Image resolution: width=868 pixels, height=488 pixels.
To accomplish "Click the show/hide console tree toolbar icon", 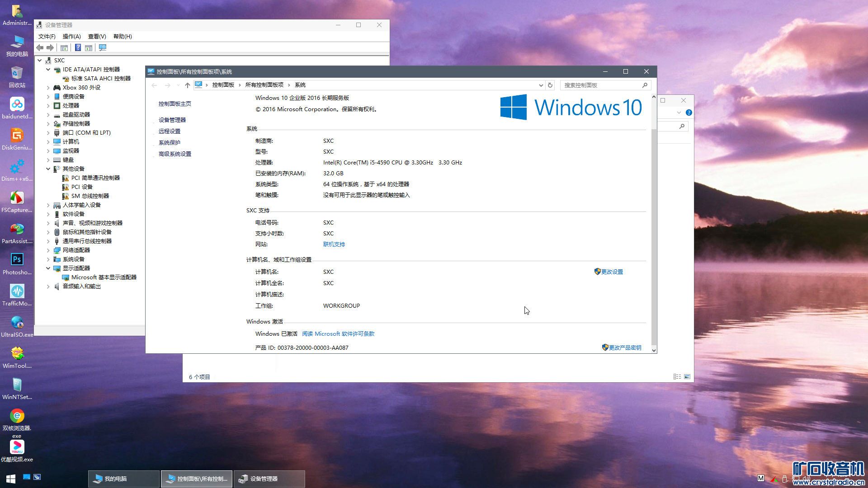I will point(64,48).
